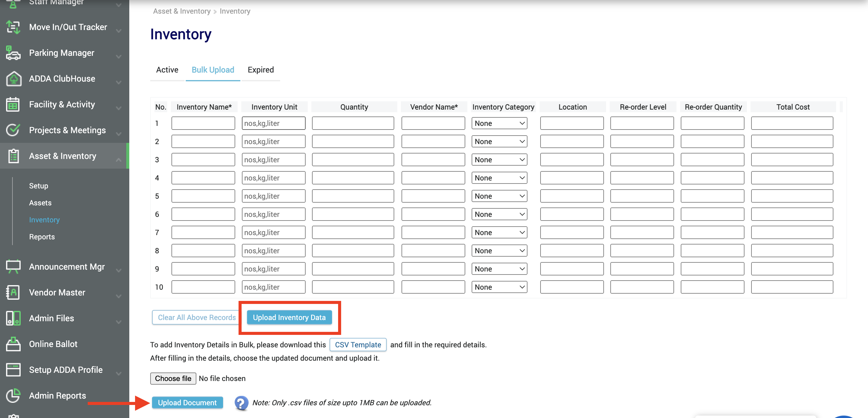868x418 pixels.
Task: Switch to the Active tab
Action: [x=167, y=70]
